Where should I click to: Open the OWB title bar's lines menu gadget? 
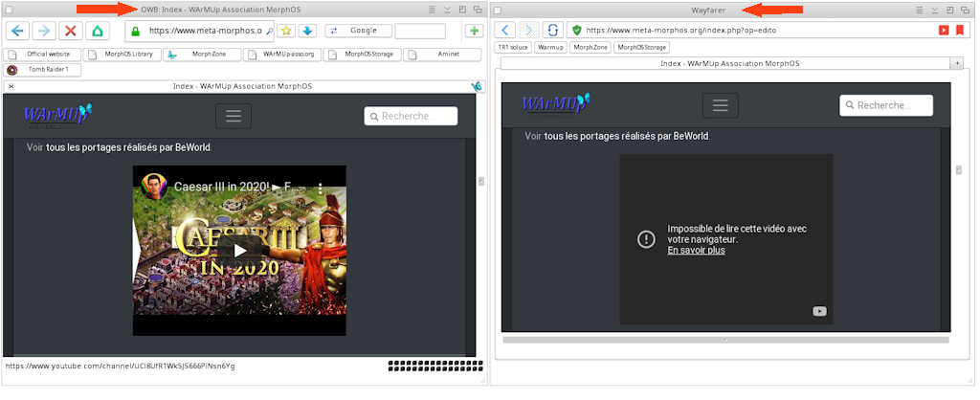(432, 10)
